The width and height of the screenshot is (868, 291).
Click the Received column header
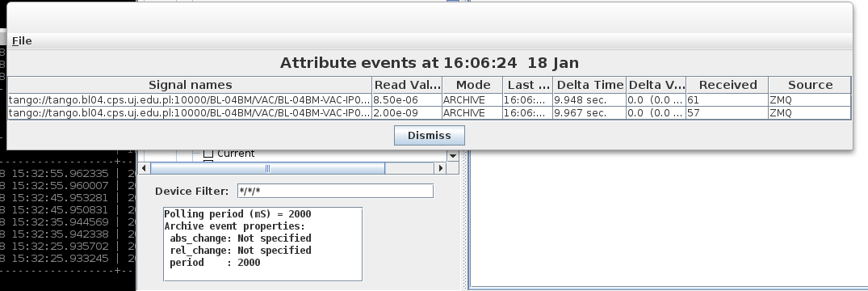tap(728, 85)
